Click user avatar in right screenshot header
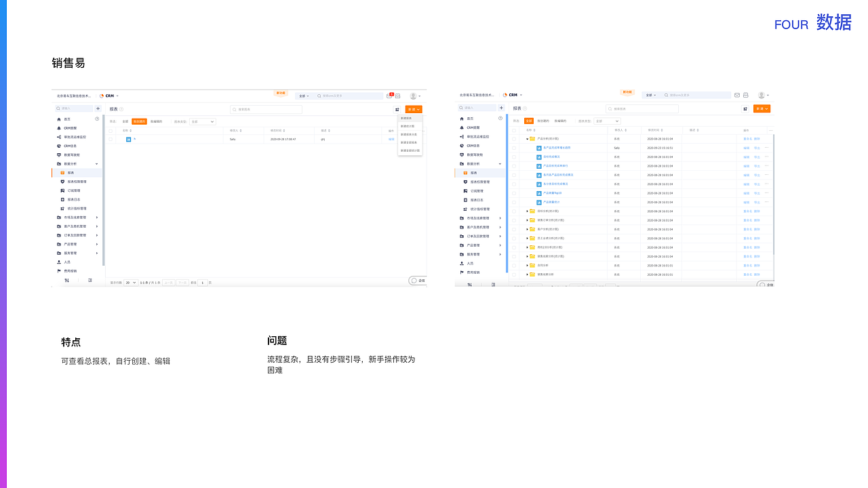 click(762, 95)
